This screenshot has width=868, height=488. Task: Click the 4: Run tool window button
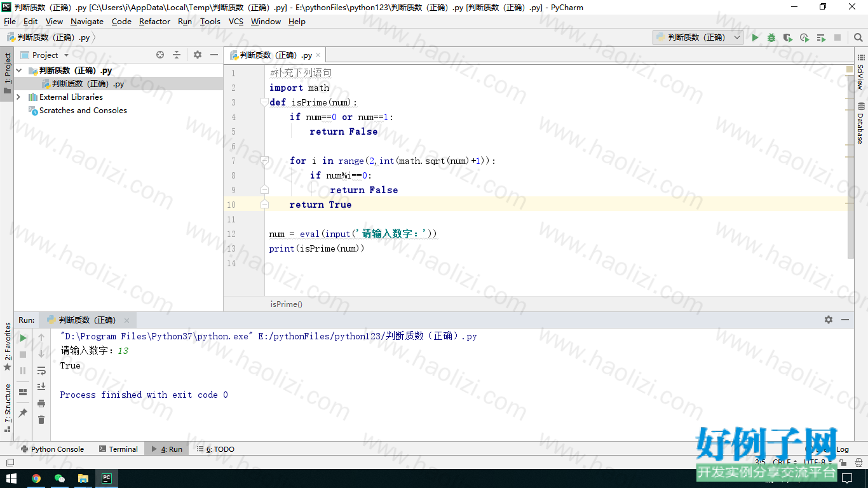click(x=166, y=449)
